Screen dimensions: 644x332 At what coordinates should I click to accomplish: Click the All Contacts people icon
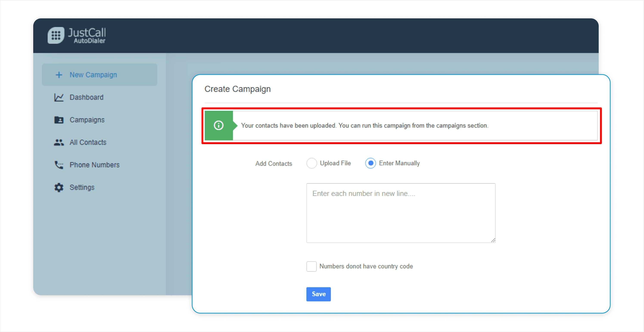pyautogui.click(x=59, y=142)
